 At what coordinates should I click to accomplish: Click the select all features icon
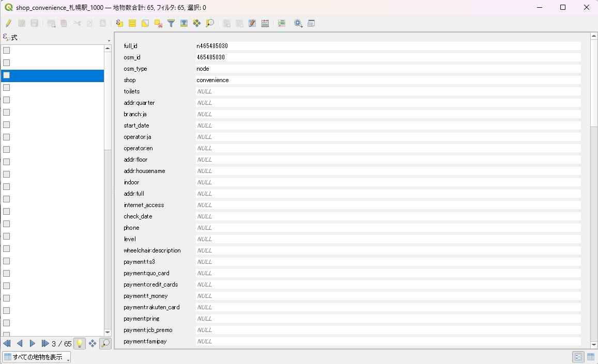coord(132,24)
